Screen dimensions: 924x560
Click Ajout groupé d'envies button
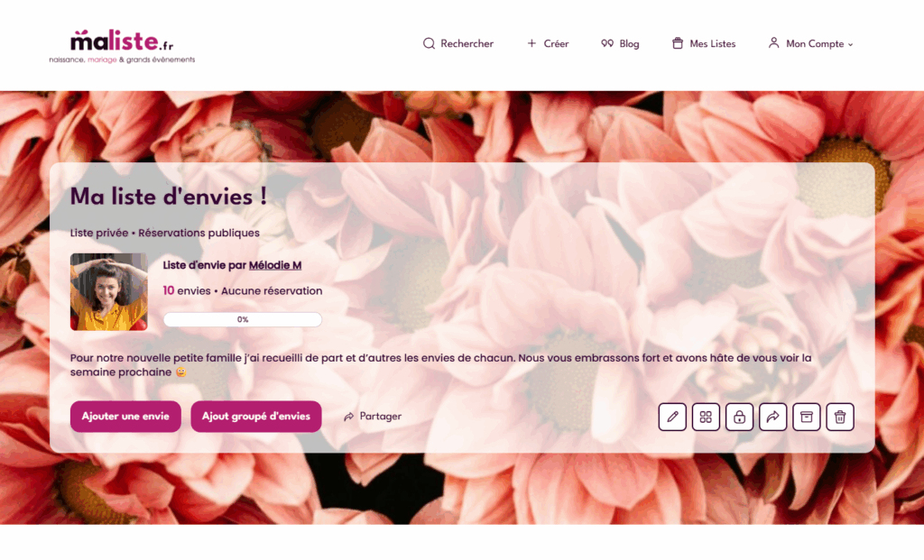pyautogui.click(x=255, y=417)
